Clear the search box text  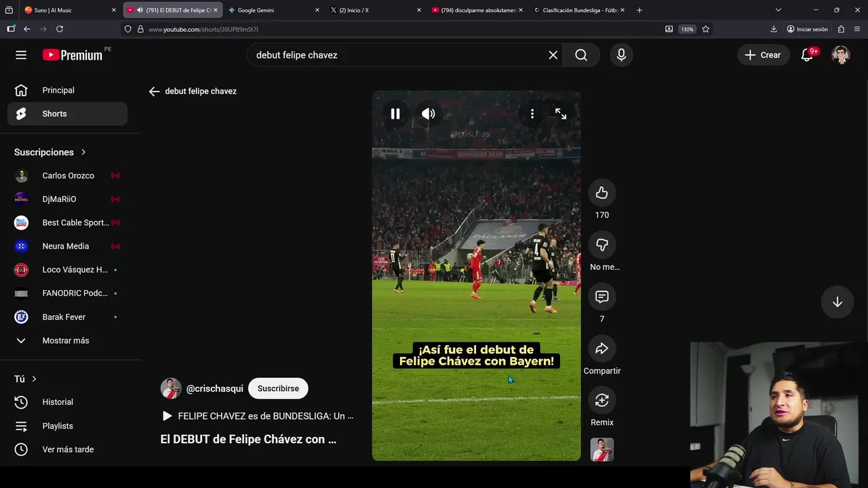553,55
